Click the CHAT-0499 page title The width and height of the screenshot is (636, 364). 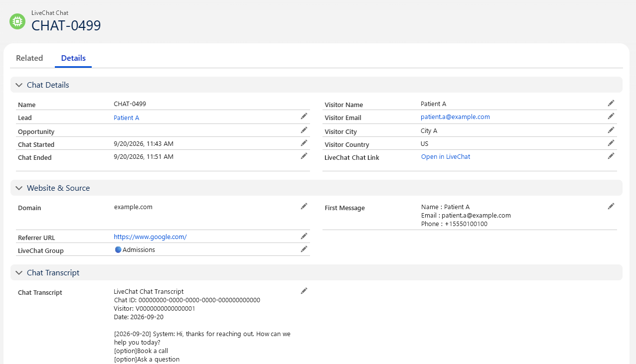coord(66,25)
